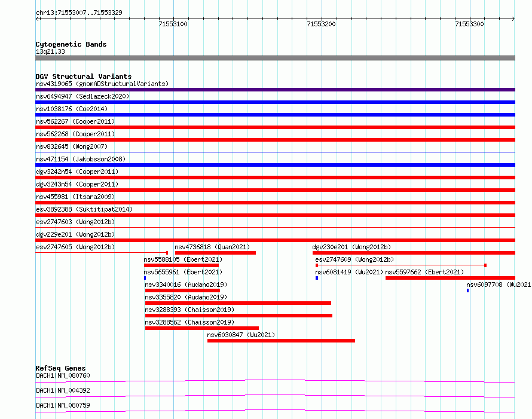Open variant nsv471154 (Jakobsson2008)
Image resolution: width=532 pixels, height=419 pixels.
(x=81, y=159)
